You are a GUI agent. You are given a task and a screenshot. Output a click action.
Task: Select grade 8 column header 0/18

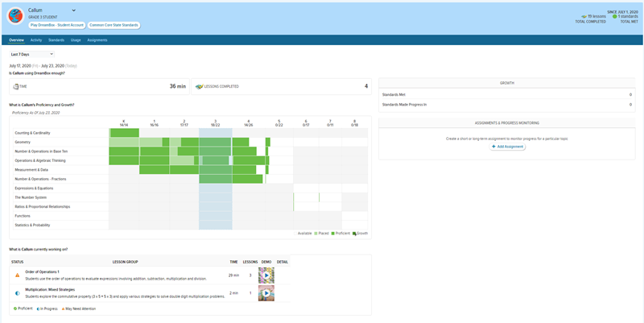(x=354, y=123)
